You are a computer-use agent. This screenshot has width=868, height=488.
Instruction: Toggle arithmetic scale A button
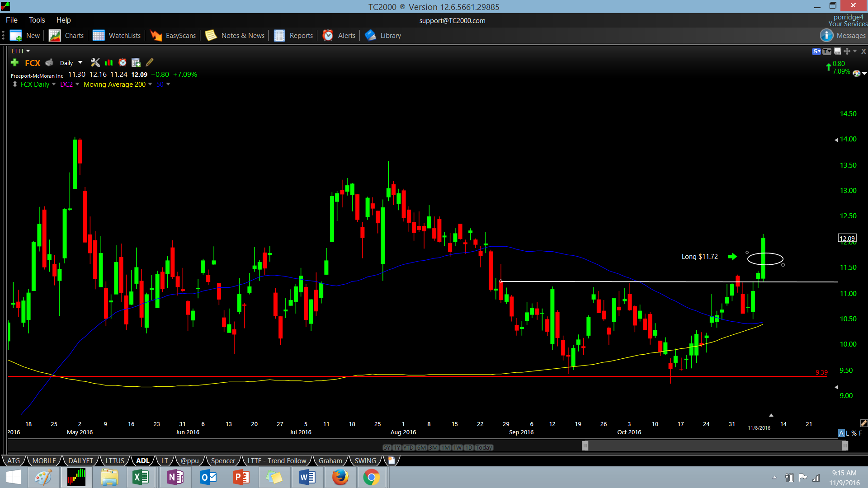[x=841, y=433]
